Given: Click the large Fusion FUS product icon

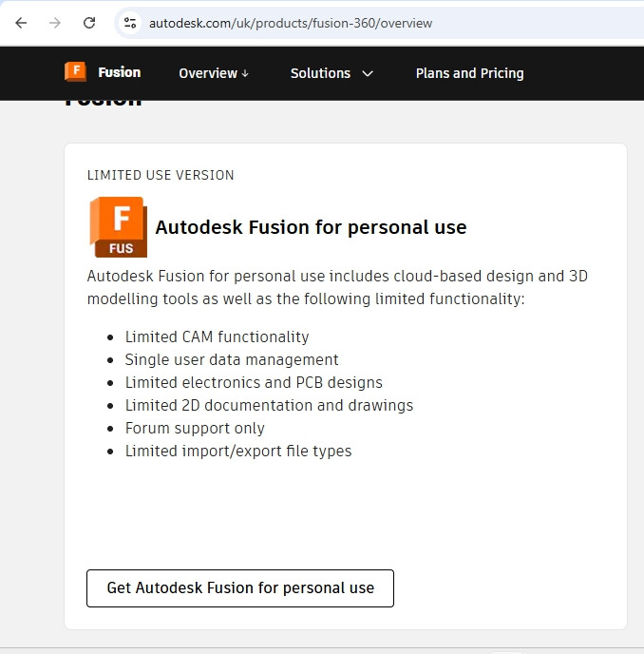Looking at the screenshot, I should point(118,227).
